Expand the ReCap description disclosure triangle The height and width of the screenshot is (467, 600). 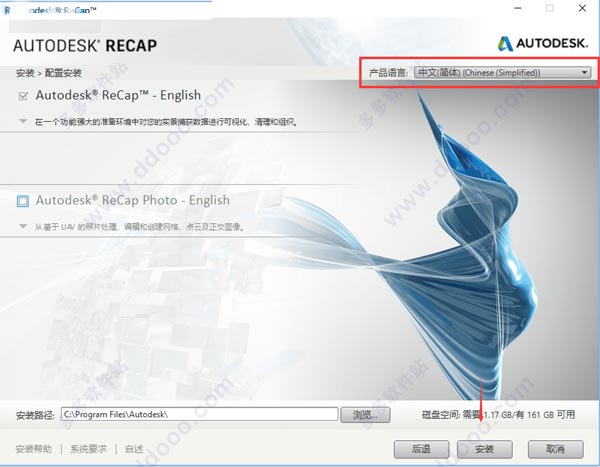pos(23,121)
